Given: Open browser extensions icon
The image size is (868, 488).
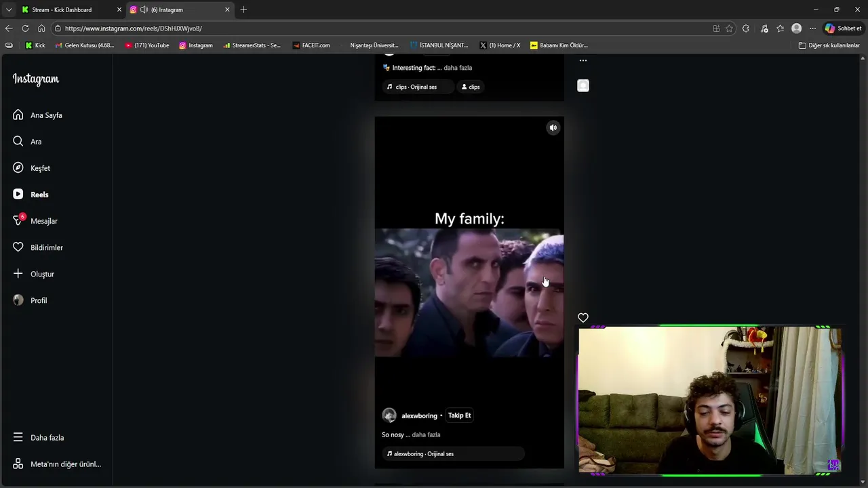Looking at the screenshot, I should [x=746, y=28].
